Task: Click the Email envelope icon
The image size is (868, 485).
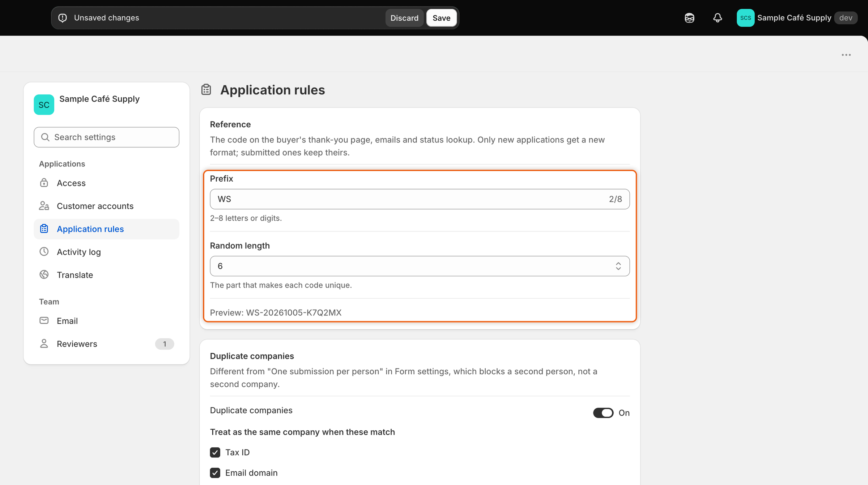Action: [44, 320]
